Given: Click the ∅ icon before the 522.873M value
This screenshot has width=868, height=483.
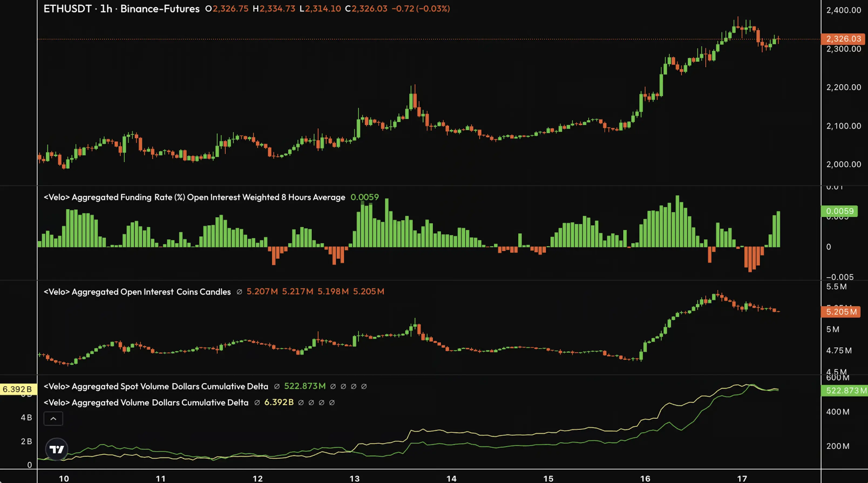Looking at the screenshot, I should click(277, 387).
